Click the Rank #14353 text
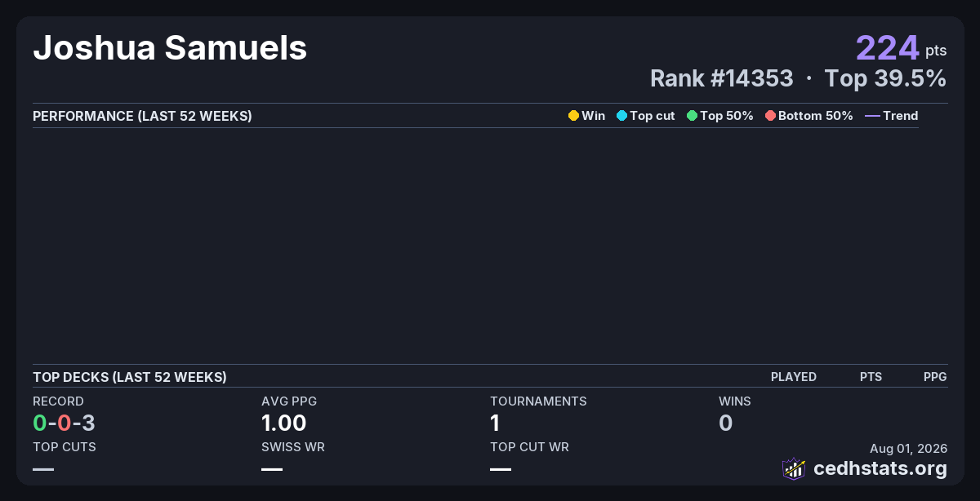Image resolution: width=980 pixels, height=501 pixels. [x=721, y=78]
